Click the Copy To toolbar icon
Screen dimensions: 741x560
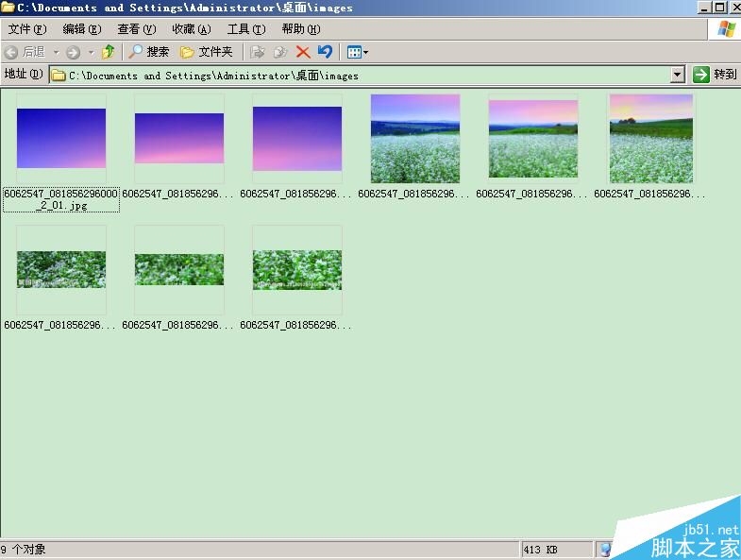[280, 52]
